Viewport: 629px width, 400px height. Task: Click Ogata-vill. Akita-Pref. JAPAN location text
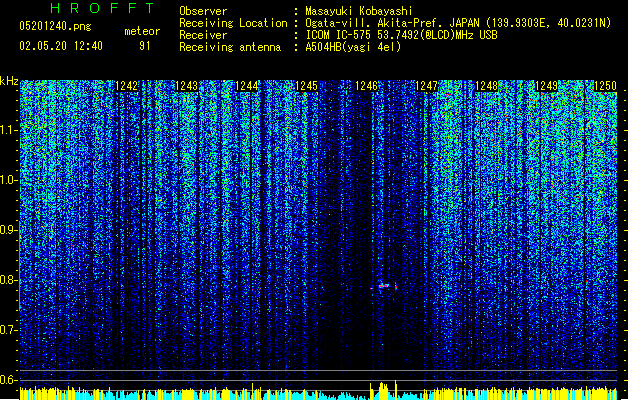(x=392, y=23)
